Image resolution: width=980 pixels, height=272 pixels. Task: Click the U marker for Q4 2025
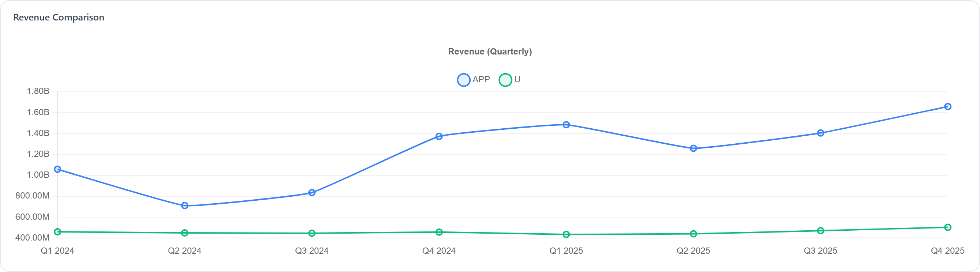948,227
